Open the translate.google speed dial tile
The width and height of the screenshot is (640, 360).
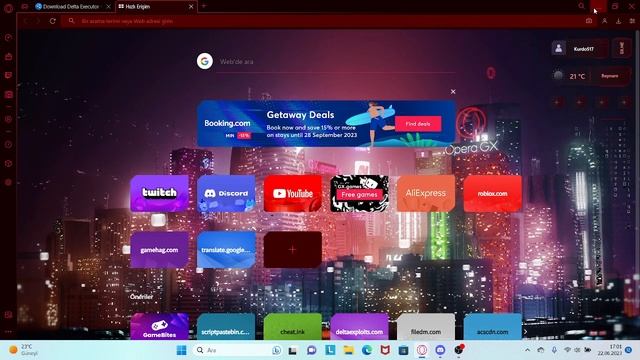tap(226, 250)
